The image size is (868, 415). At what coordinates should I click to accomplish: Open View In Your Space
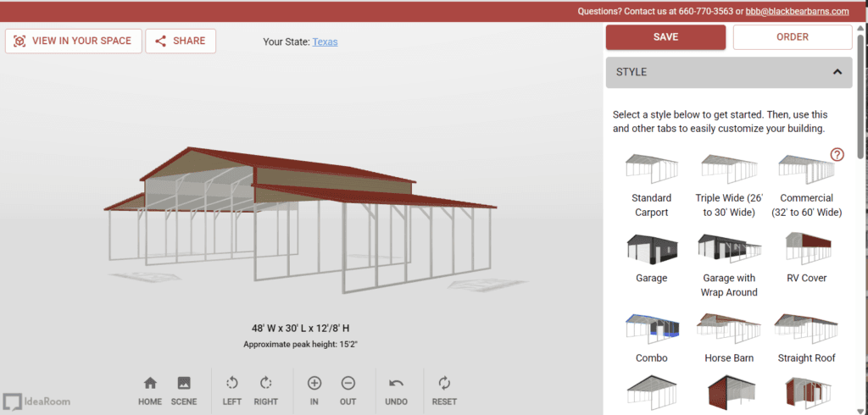point(73,41)
